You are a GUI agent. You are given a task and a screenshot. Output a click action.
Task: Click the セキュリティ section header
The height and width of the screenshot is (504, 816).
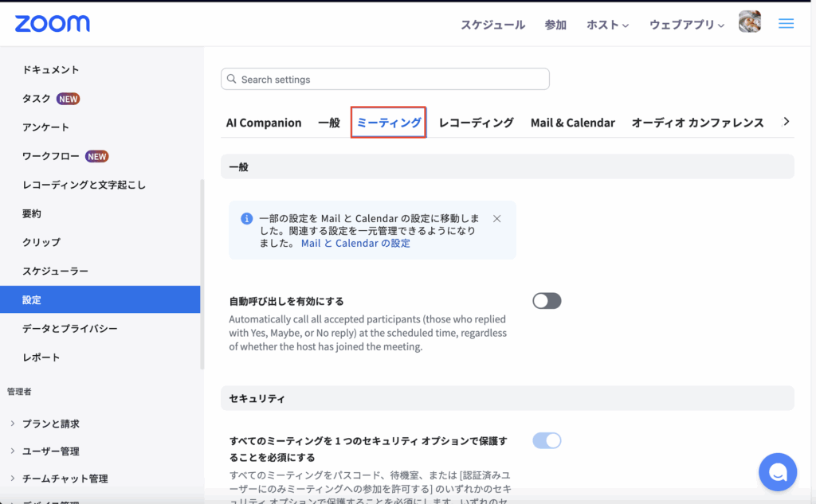pos(508,398)
